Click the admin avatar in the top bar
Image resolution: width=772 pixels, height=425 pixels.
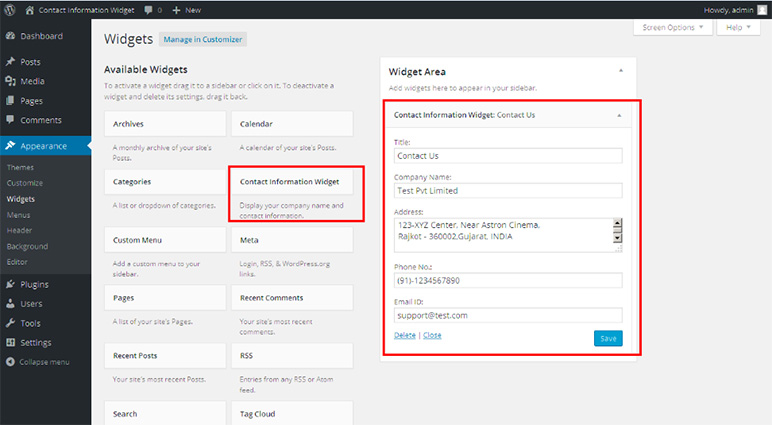click(x=762, y=10)
